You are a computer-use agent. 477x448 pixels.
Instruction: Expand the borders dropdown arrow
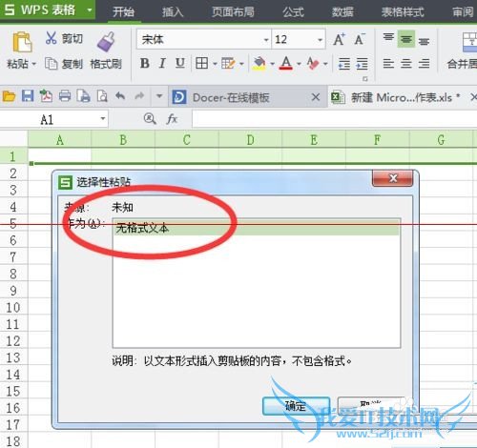[215, 64]
